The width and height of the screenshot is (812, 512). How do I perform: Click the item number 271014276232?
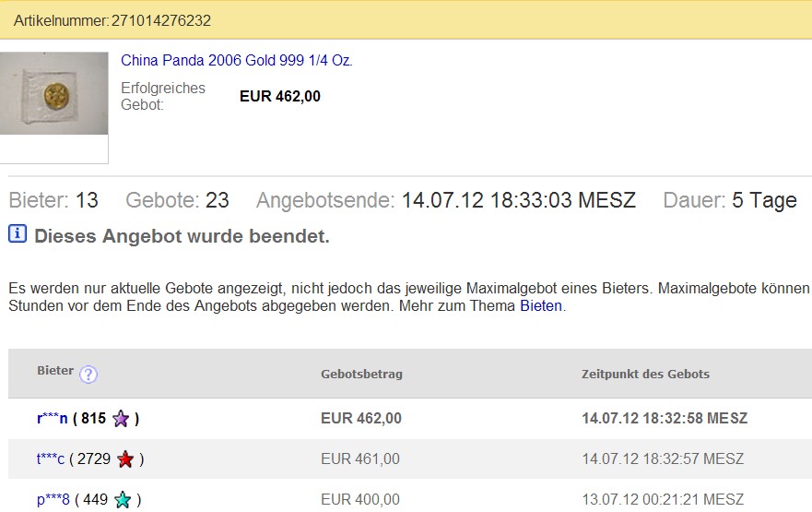[161, 20]
